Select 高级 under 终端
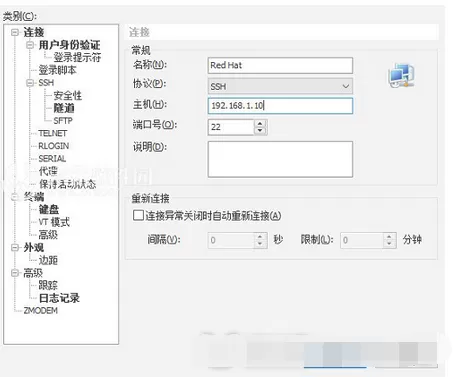Viewport: 461px width, 377px height. 48,235
